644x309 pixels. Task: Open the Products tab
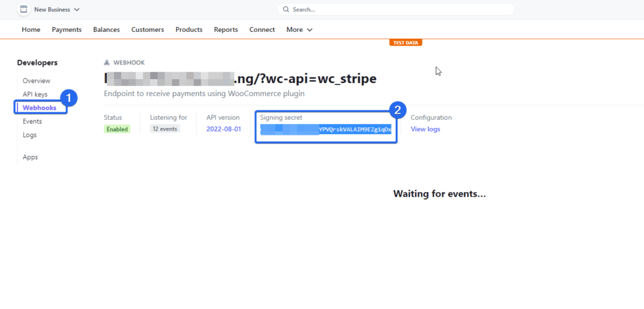(x=189, y=29)
